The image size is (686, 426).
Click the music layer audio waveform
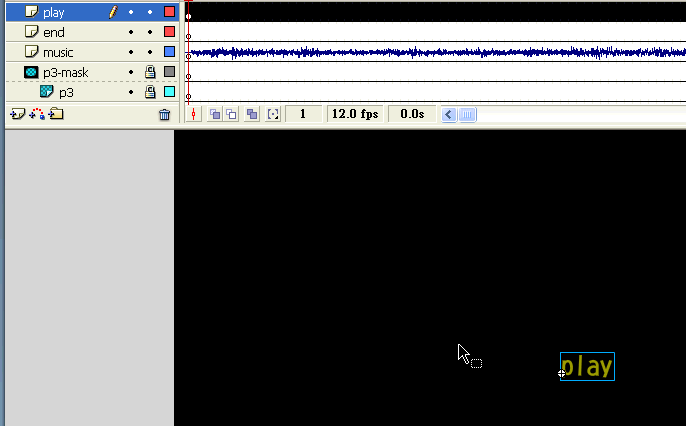click(x=438, y=52)
